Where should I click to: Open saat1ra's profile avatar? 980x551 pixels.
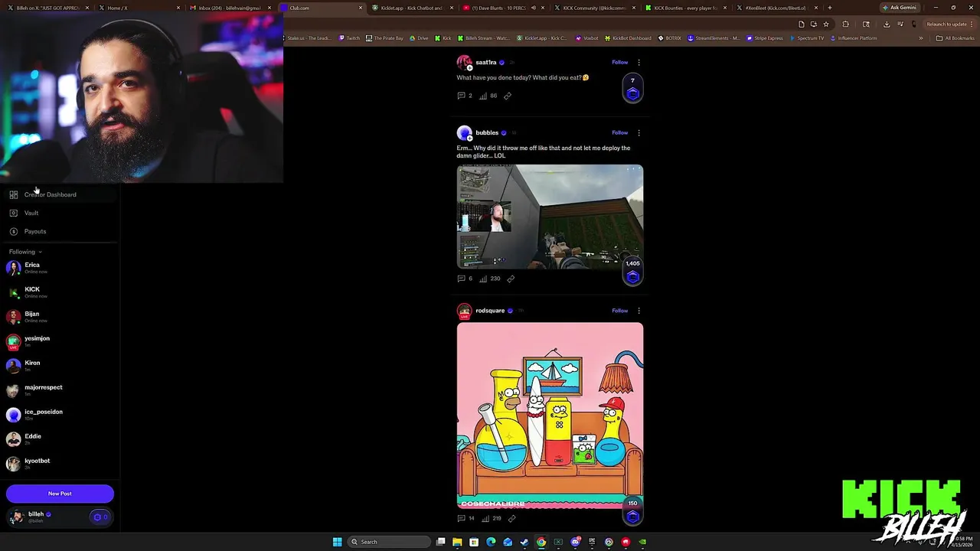464,62
